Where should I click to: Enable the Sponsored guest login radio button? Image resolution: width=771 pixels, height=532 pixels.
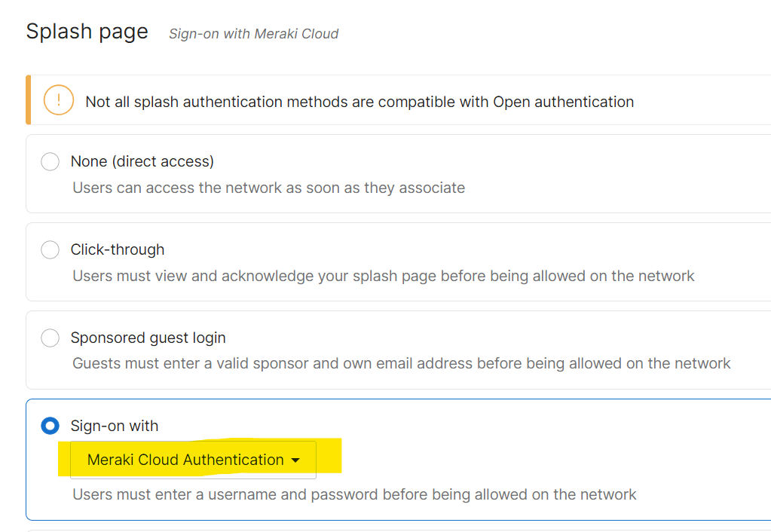50,338
